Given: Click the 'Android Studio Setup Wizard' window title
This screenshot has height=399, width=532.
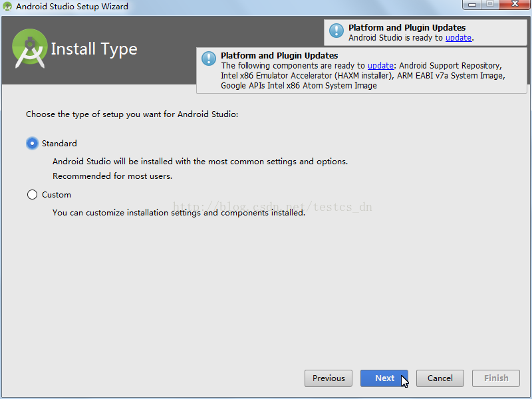Looking at the screenshot, I should (x=72, y=7).
